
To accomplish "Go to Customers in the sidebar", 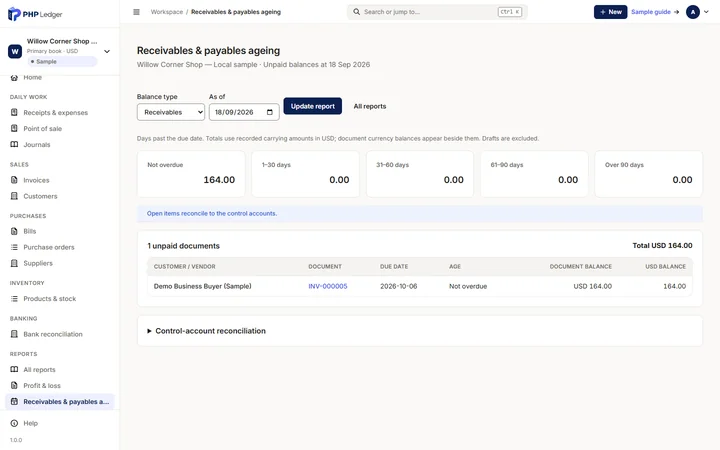I will [x=40, y=196].
